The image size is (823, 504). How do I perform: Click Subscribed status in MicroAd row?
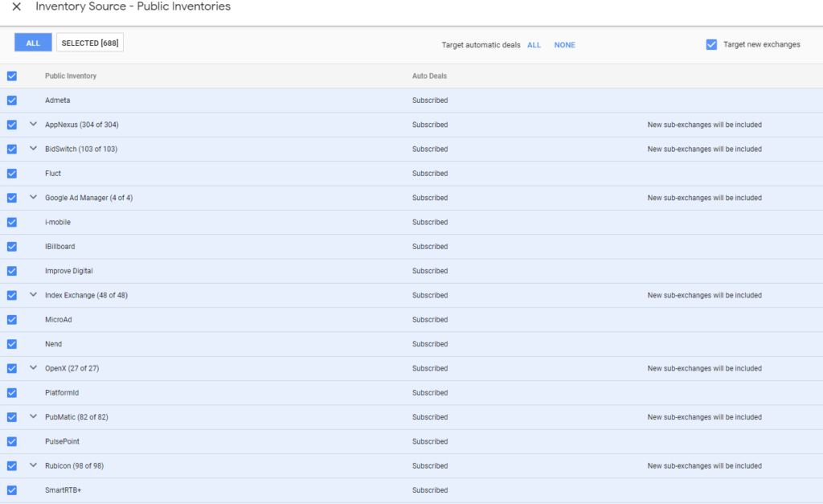430,320
